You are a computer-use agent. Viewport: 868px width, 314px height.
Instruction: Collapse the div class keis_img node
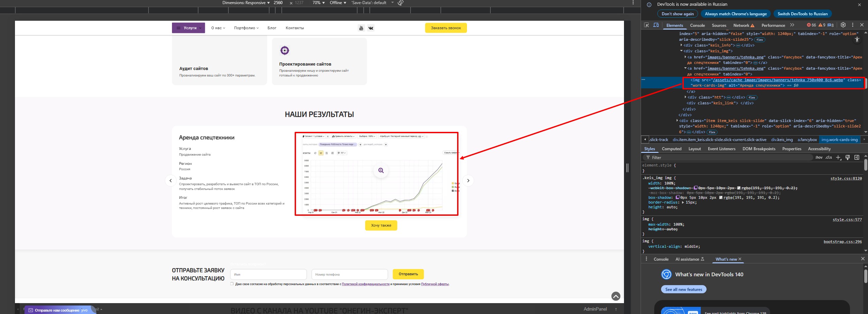coord(681,51)
